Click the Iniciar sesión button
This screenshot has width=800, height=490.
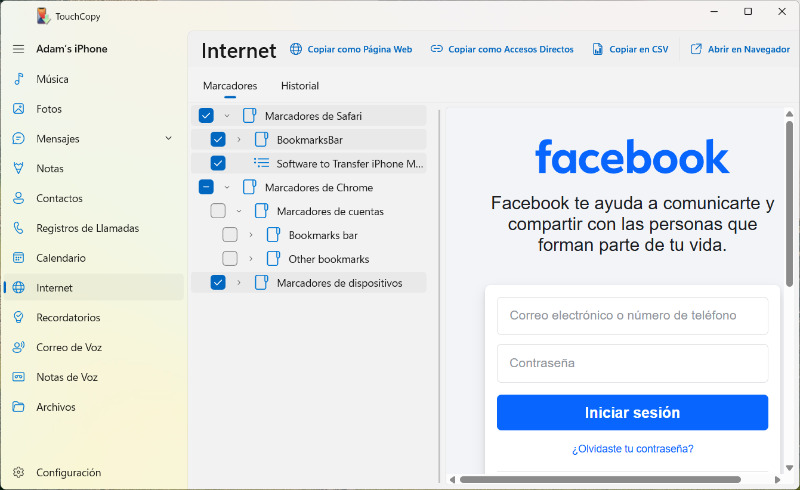(x=632, y=412)
